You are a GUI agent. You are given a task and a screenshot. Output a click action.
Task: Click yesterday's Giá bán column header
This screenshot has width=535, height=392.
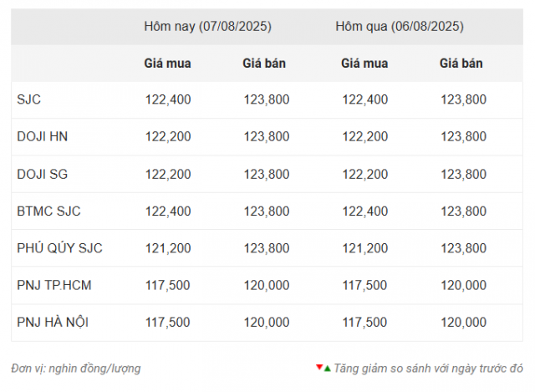click(461, 64)
